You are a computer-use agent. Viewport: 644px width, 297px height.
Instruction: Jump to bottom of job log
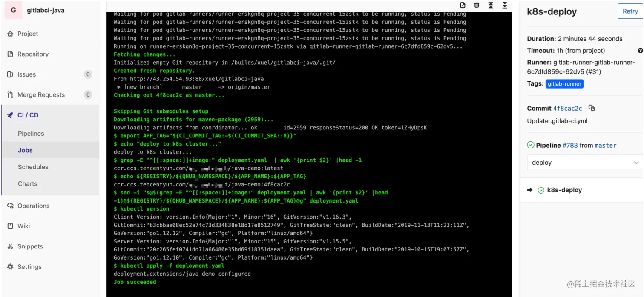click(x=505, y=5)
